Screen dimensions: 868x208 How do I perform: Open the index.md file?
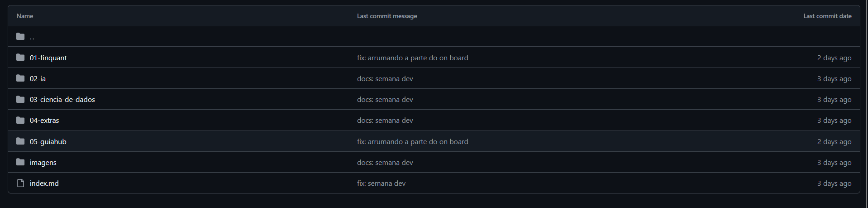(44, 183)
